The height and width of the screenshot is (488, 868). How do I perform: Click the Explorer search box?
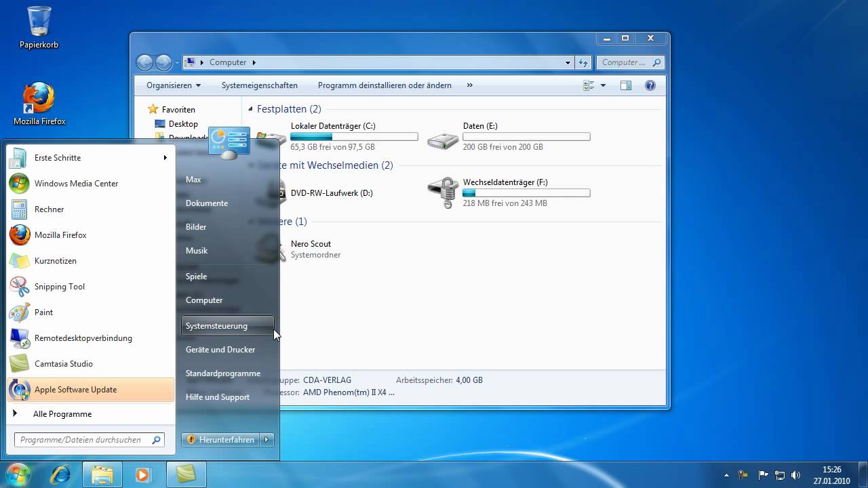tap(631, 62)
